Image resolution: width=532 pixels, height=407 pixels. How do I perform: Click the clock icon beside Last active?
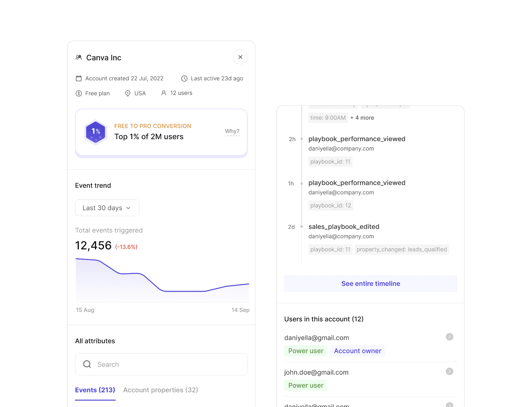184,79
